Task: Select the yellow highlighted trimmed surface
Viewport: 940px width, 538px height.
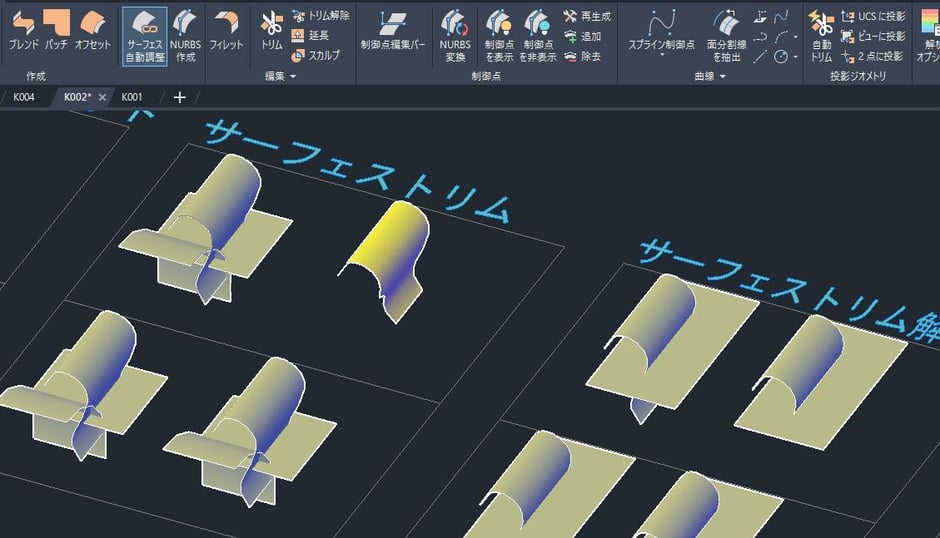Action: point(391,258)
